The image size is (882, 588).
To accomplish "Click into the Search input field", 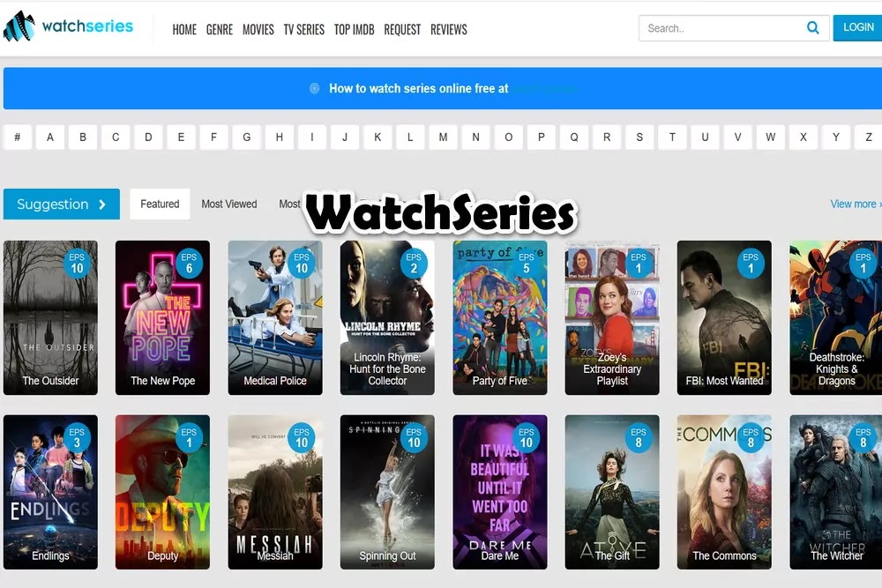I will [723, 28].
